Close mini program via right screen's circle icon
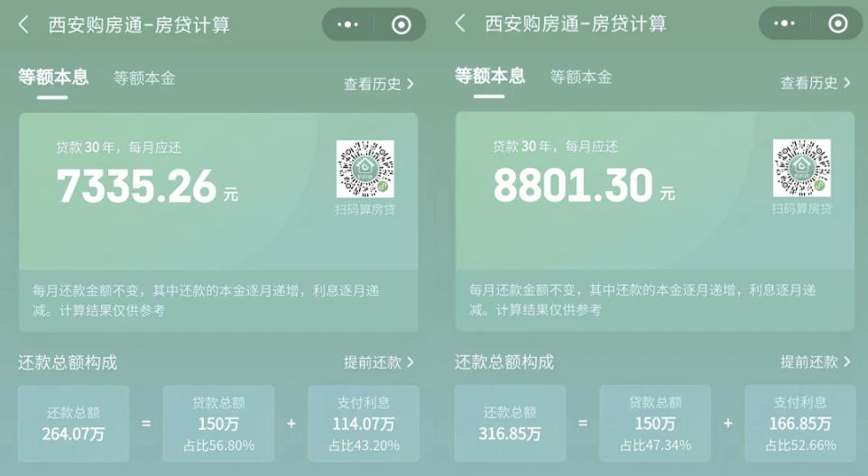Screen dimensions: 868x476 click(837, 23)
